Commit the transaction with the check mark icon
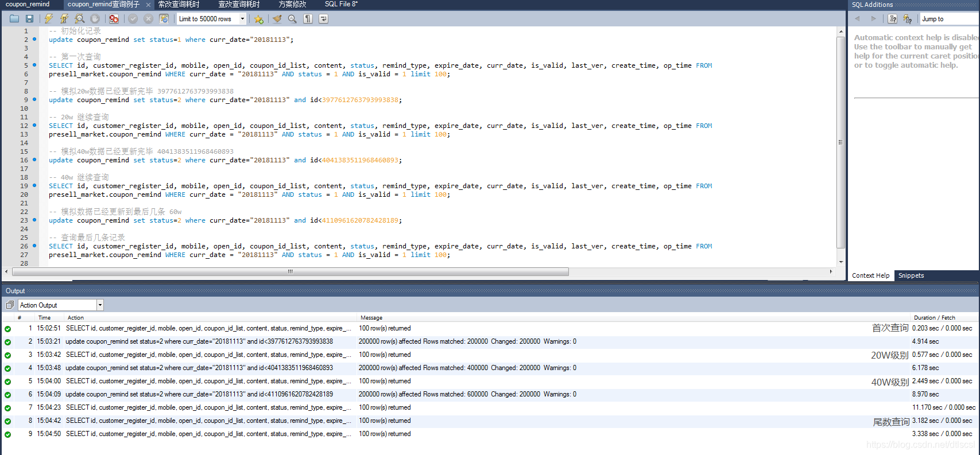The width and height of the screenshot is (980, 455). tap(133, 19)
